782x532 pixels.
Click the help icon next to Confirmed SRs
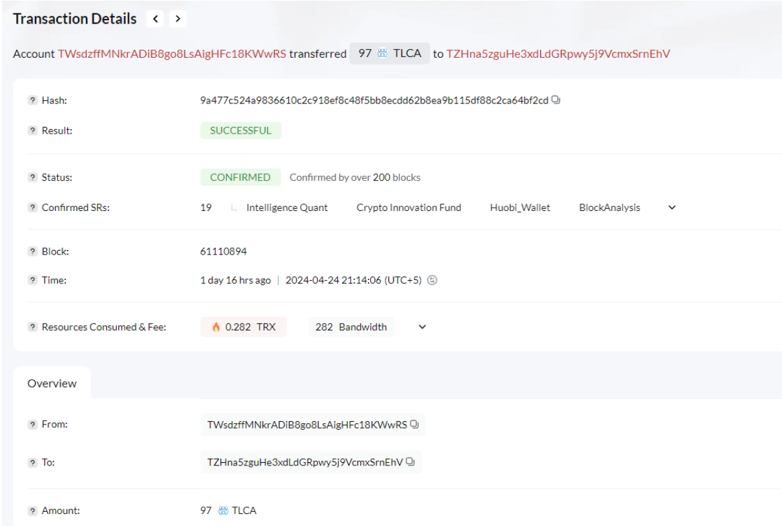coord(32,208)
